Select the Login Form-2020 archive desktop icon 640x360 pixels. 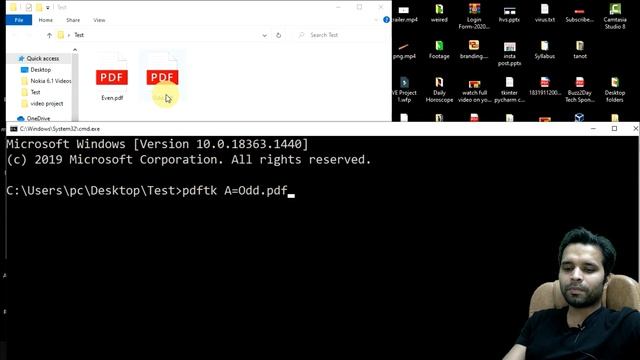coord(474,16)
